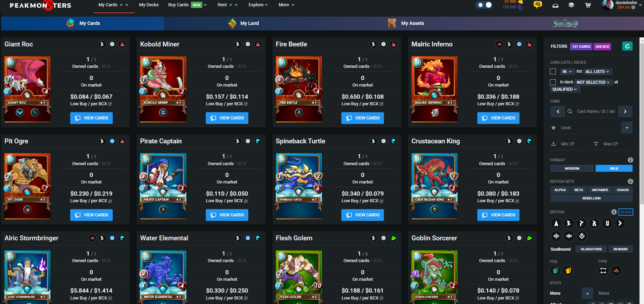This screenshot has width=644, height=304.
Task: Switch to My Land tab
Action: pyautogui.click(x=243, y=23)
